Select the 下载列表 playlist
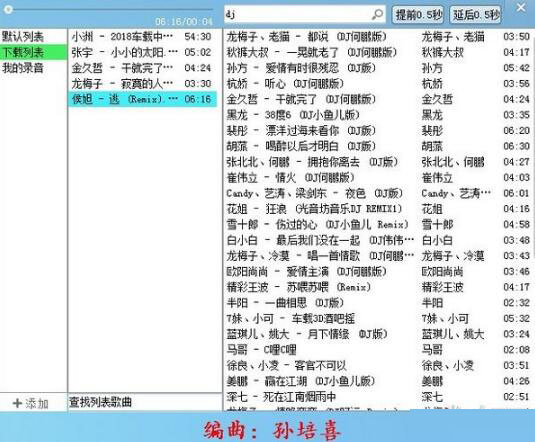 point(33,52)
